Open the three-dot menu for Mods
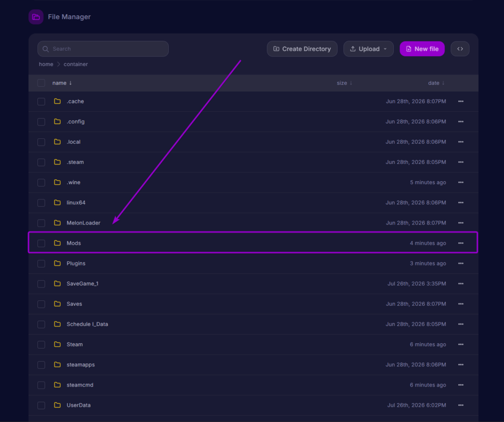504x422 pixels. point(461,243)
